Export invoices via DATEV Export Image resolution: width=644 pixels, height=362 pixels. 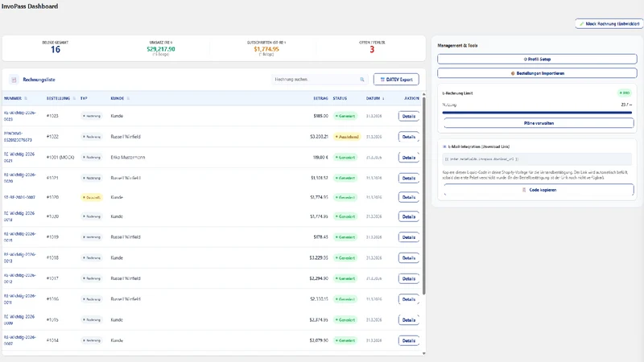pyautogui.click(x=396, y=80)
